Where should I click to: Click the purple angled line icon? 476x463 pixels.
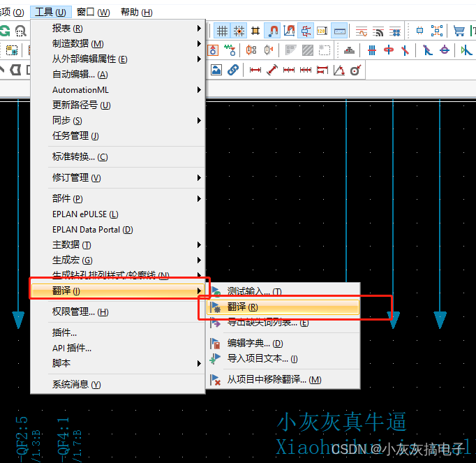tap(427, 50)
